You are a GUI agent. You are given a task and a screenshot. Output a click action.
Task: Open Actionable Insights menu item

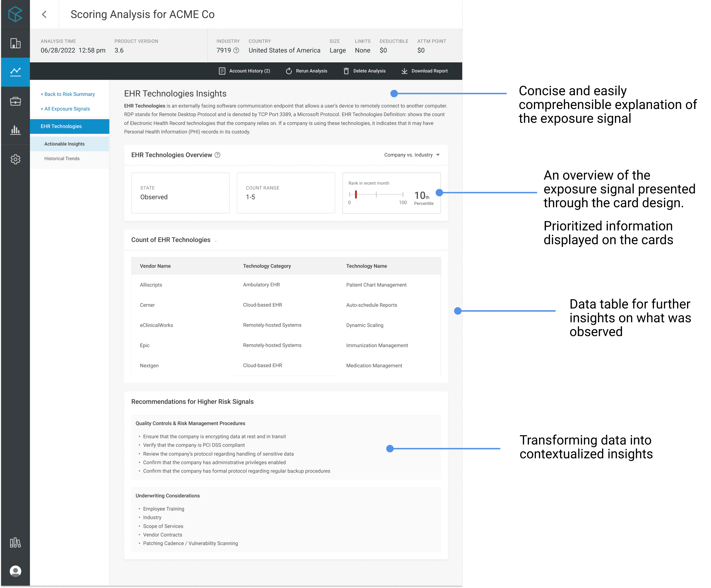click(70, 144)
